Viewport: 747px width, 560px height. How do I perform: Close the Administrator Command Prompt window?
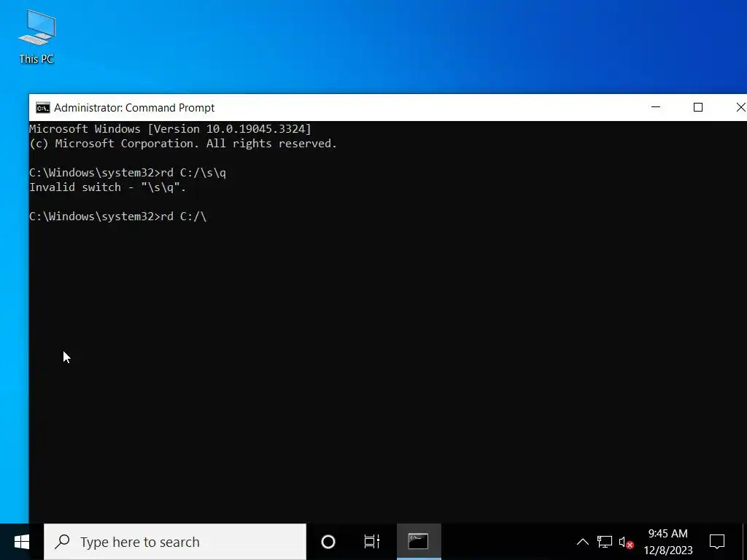coord(740,108)
